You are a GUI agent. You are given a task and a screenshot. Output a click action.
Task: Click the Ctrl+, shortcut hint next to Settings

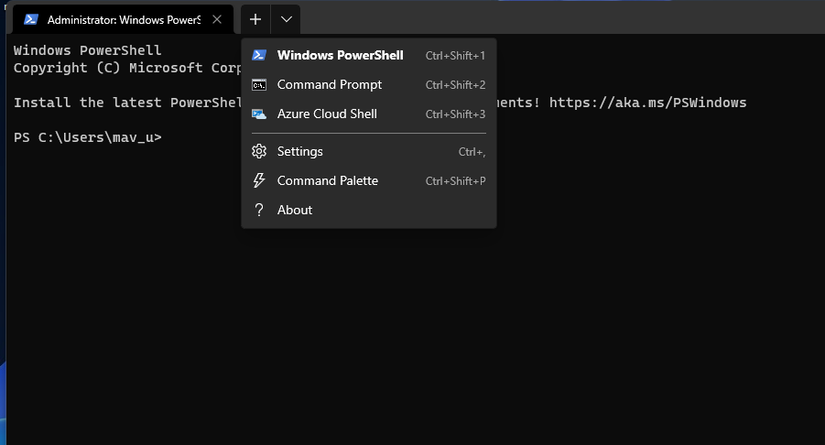coord(471,152)
